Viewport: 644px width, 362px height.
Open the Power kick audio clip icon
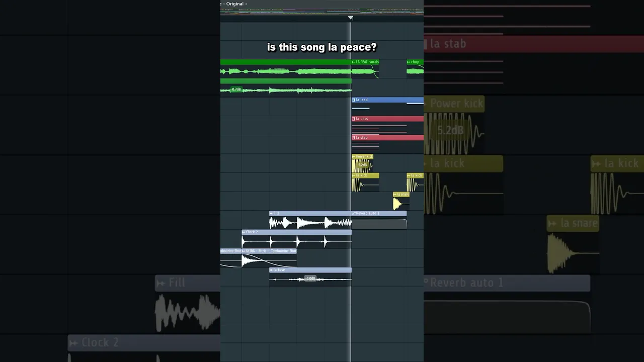tap(354, 156)
